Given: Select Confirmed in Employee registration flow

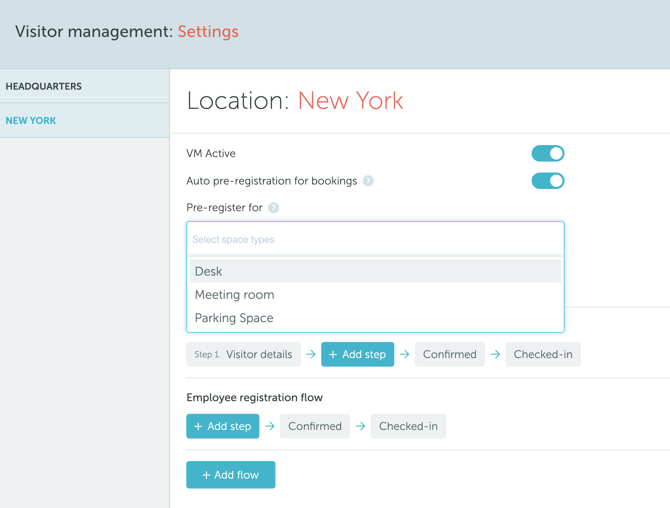Looking at the screenshot, I should (x=314, y=426).
